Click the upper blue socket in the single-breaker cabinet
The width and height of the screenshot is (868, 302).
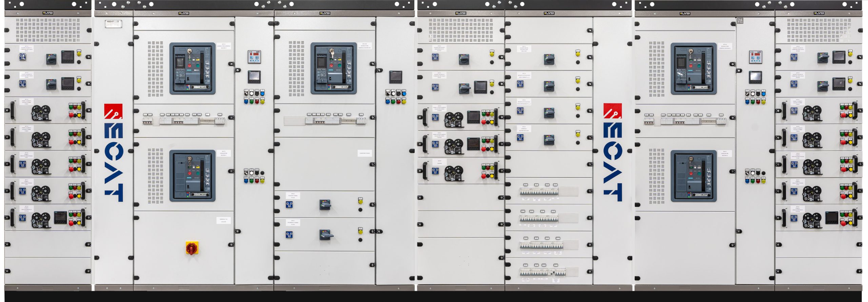click(x=289, y=204)
